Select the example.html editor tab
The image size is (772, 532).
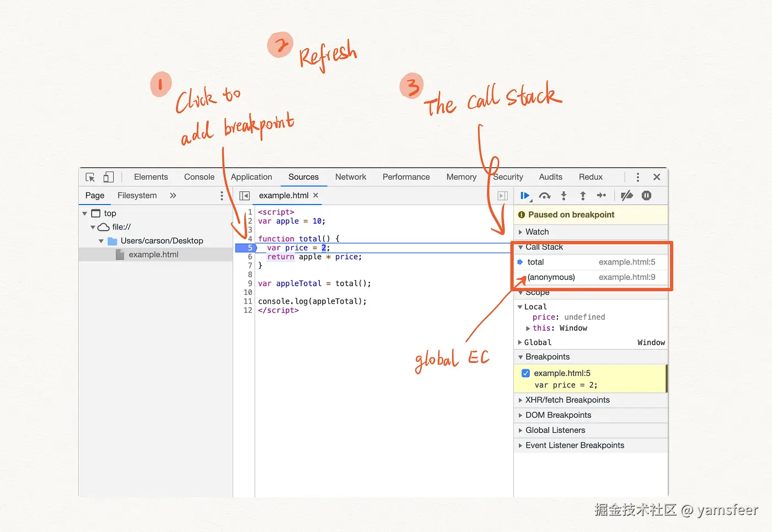[283, 196]
